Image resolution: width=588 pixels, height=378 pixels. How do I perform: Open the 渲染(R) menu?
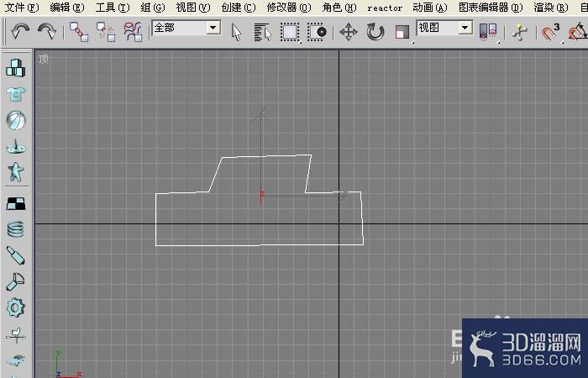551,8
